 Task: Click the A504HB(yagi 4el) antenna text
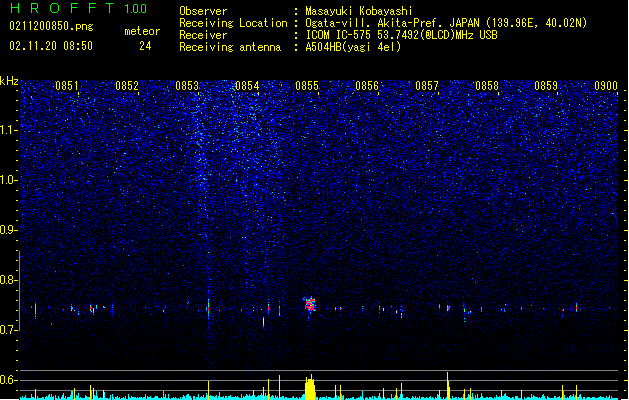point(353,47)
